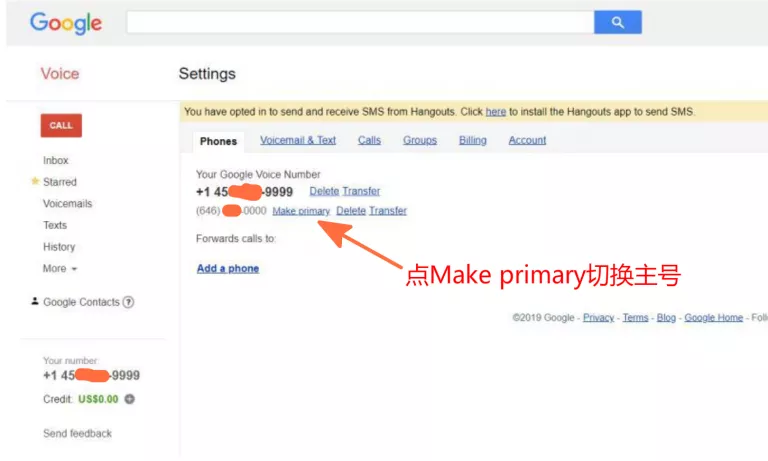Viewport: 768px width, 461px height.
Task: Click the Google logo
Action: click(x=66, y=22)
